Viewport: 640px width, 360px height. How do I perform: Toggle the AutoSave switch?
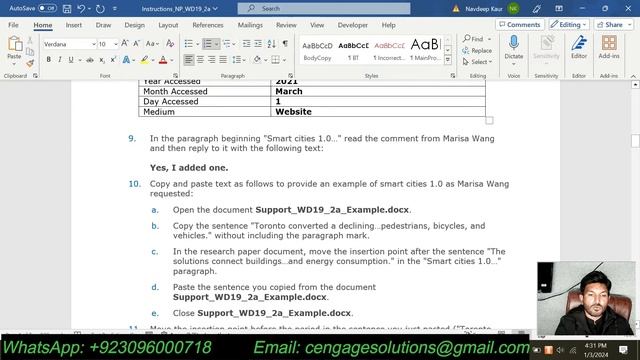pyautogui.click(x=47, y=8)
